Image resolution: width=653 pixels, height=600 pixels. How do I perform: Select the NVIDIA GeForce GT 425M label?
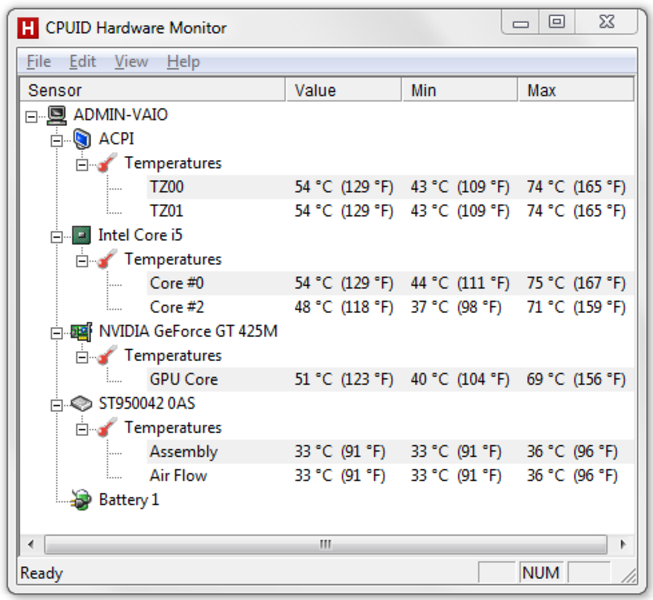pos(188,331)
